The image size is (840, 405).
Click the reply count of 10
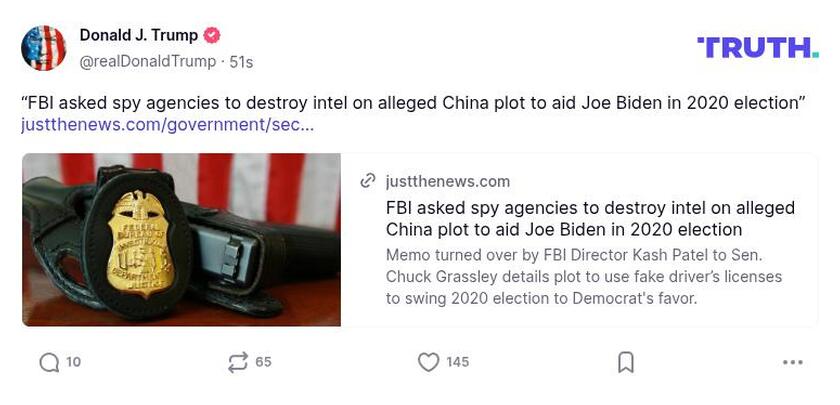(74, 362)
